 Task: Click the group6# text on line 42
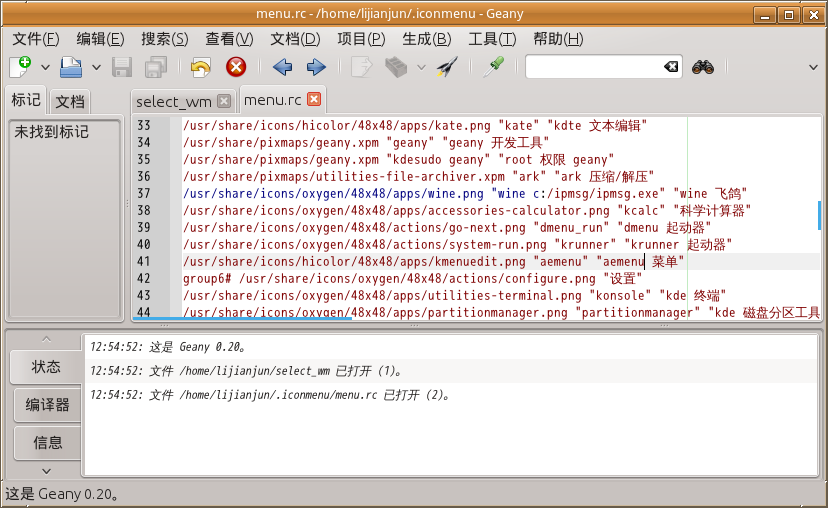coord(207,278)
